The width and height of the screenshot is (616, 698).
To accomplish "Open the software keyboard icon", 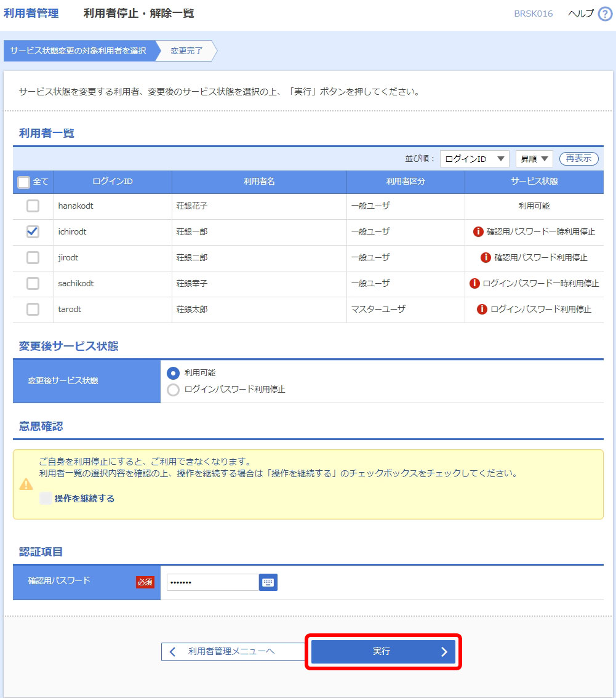I will coord(268,582).
